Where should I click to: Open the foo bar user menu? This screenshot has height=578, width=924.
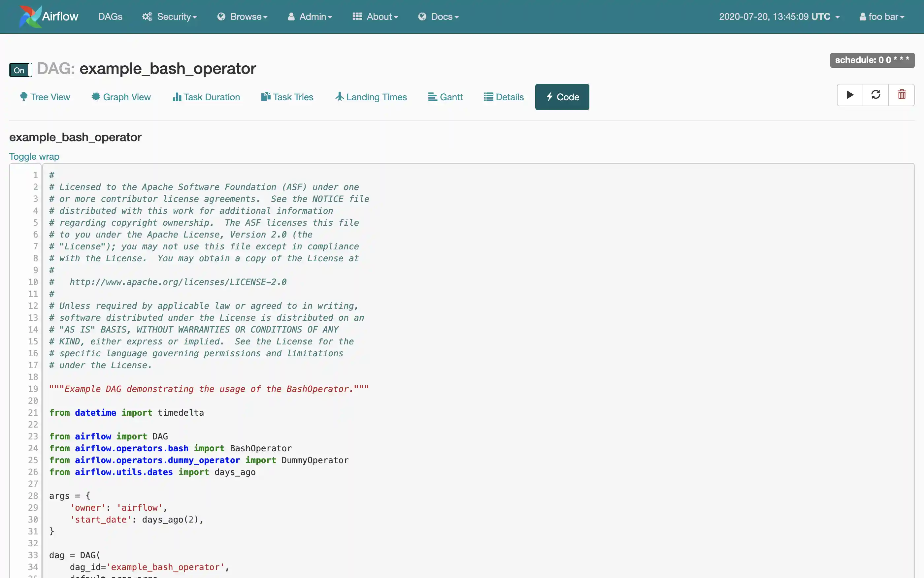tap(882, 16)
